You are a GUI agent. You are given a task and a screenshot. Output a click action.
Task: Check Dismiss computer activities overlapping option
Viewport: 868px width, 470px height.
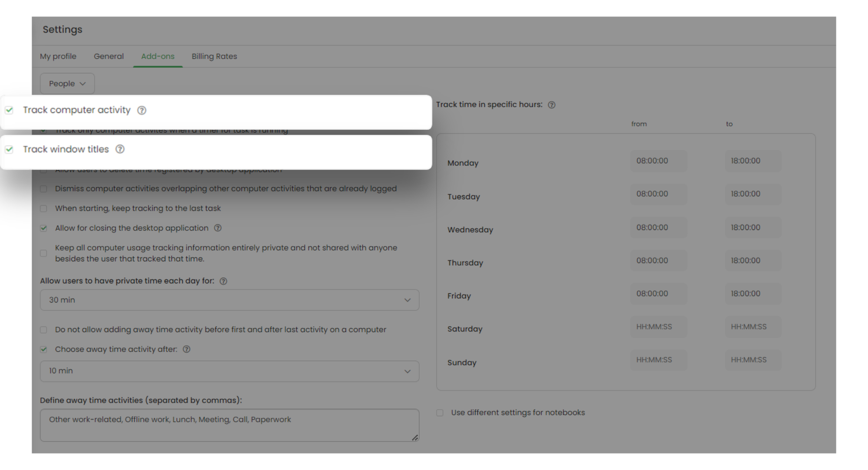coord(43,189)
